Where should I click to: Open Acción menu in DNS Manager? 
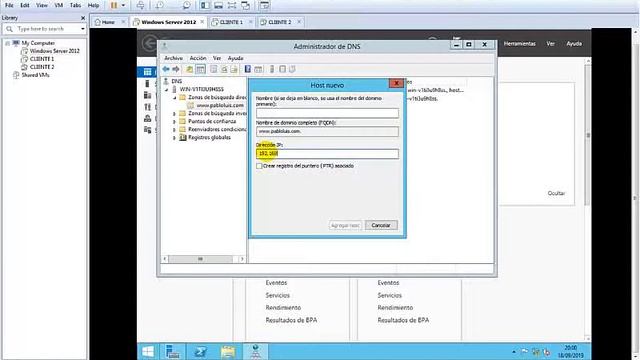click(198, 58)
